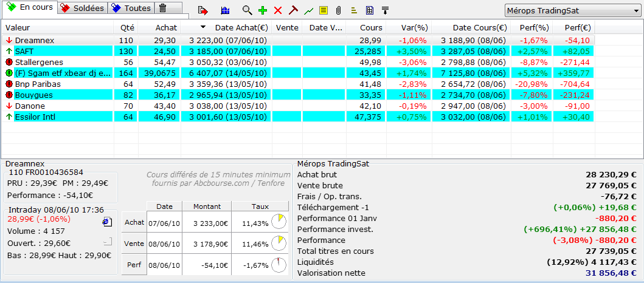The height and width of the screenshot is (283, 644).
Task: Click the green up arrow beside Essilor Intl
Action: [x=9, y=117]
